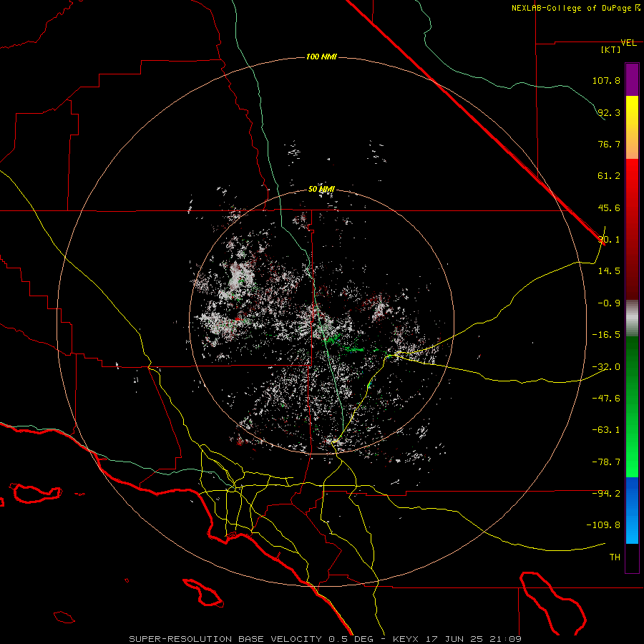Pick the green segment of velocity color bar
The height and width of the screenshot is (644, 644).
click(x=632, y=406)
